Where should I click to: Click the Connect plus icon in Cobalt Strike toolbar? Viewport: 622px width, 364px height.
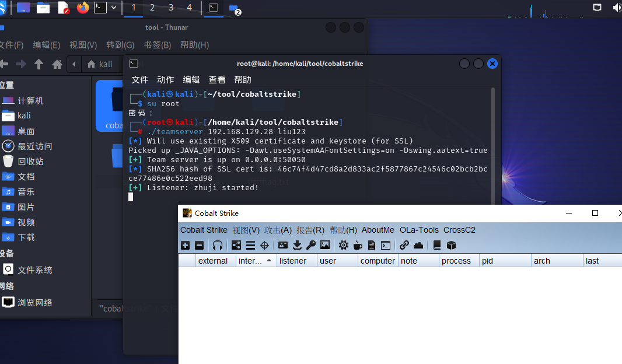pos(185,246)
